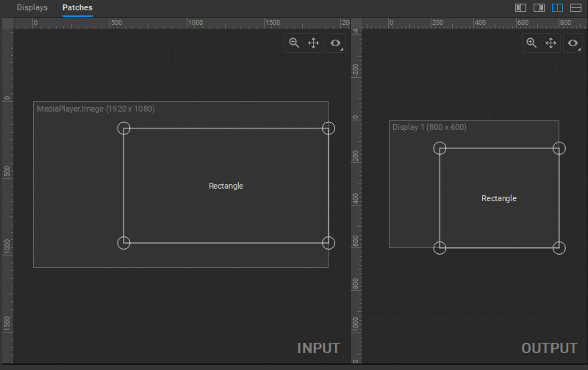Select bottom-right handle of output Rectangle
Viewport: 588px width, 370px height.
point(559,248)
